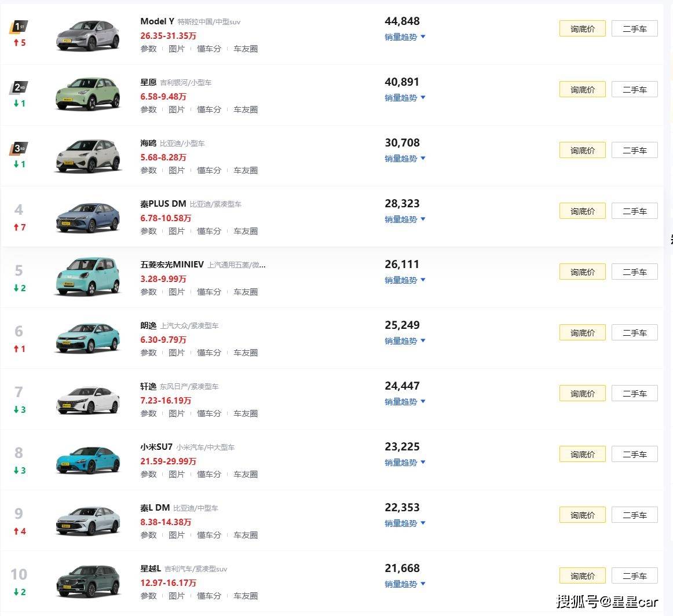Viewport: 673px width, 616px height.
Task: Click the 小米SU7 blue car thumbnail
Action: (x=88, y=459)
